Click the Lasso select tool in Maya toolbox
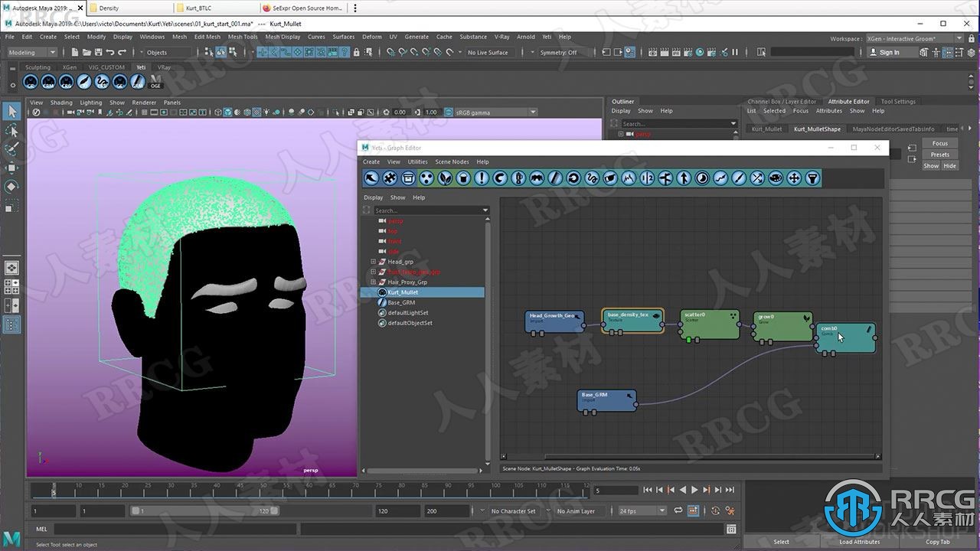This screenshot has width=980, height=551. tap(11, 131)
